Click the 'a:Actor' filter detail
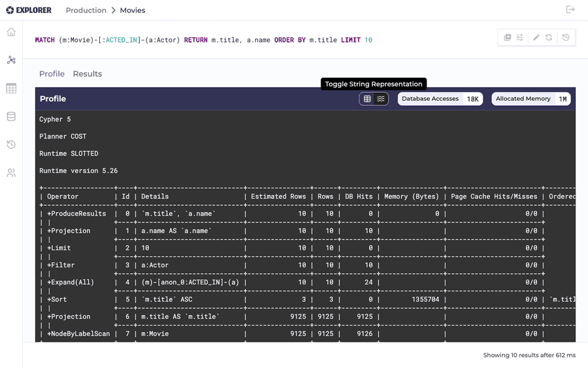This screenshot has width=588, height=368. coord(155,265)
